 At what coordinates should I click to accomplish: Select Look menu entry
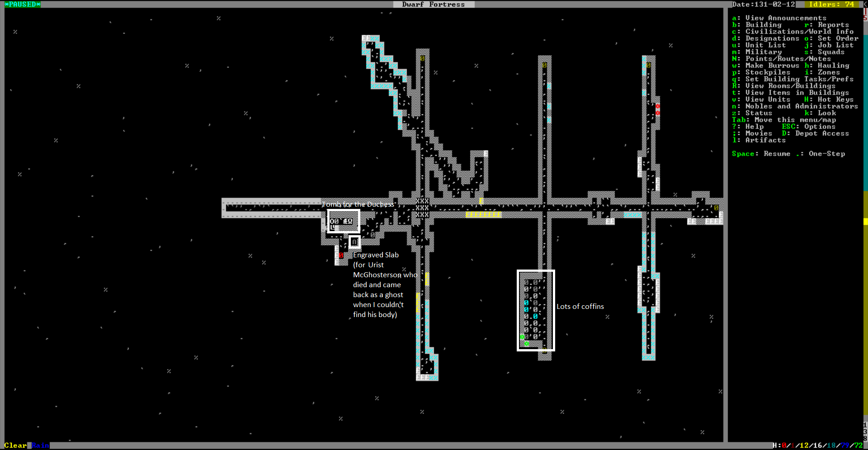coord(820,113)
